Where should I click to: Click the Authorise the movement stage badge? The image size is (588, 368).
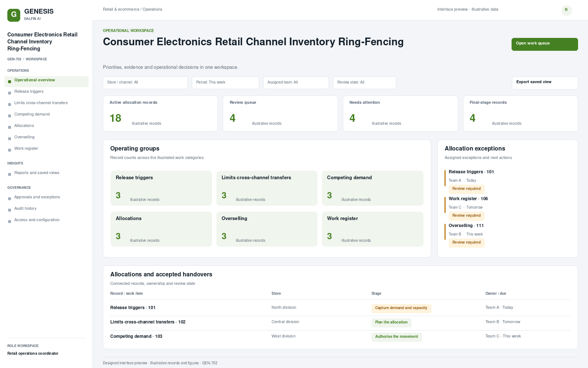tap(397, 337)
